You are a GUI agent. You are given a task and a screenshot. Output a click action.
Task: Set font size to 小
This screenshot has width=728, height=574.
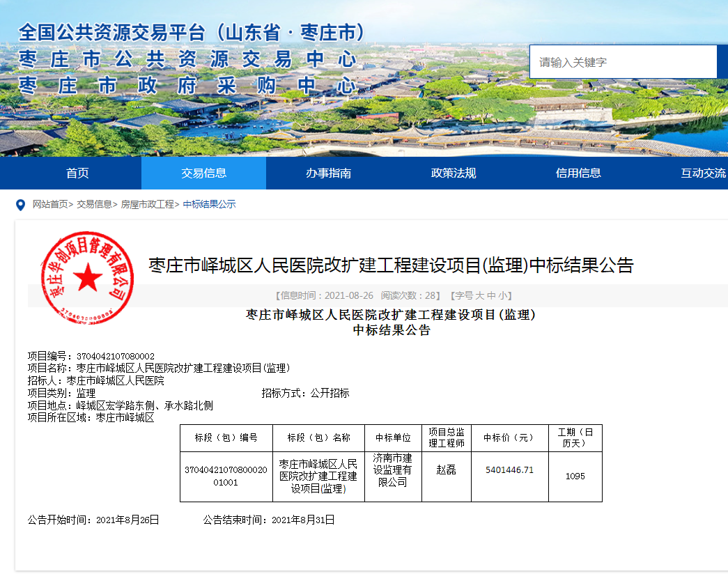coord(502,295)
